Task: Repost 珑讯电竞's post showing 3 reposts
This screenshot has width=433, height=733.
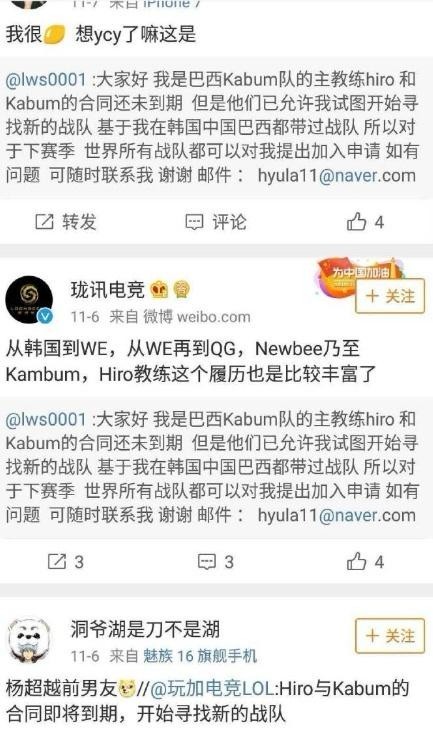Action: coord(65,561)
